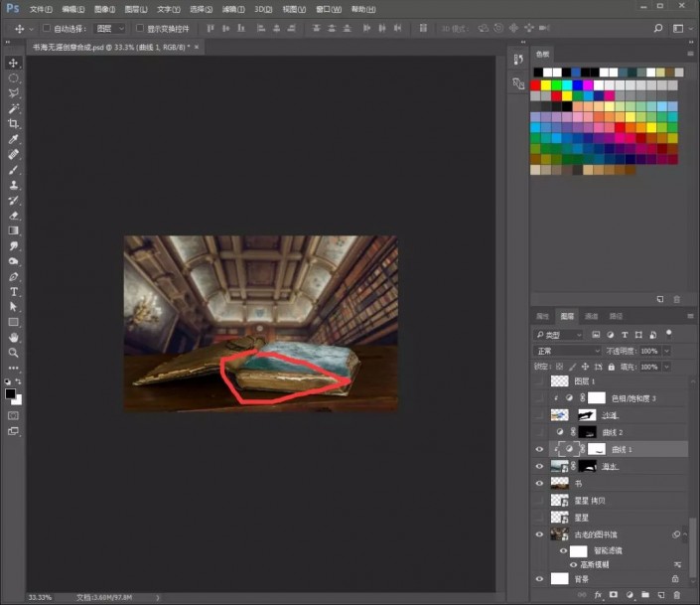Select the Move tool in the toolbox

[13, 63]
